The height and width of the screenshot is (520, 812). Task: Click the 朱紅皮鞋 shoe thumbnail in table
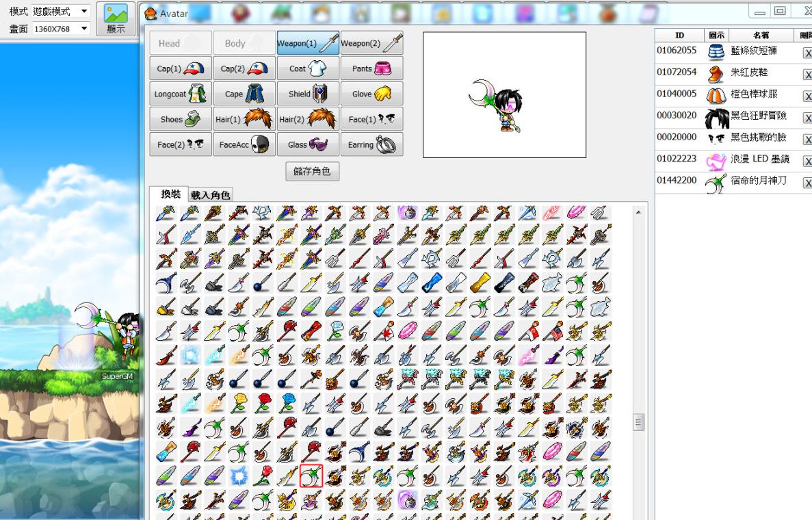716,75
